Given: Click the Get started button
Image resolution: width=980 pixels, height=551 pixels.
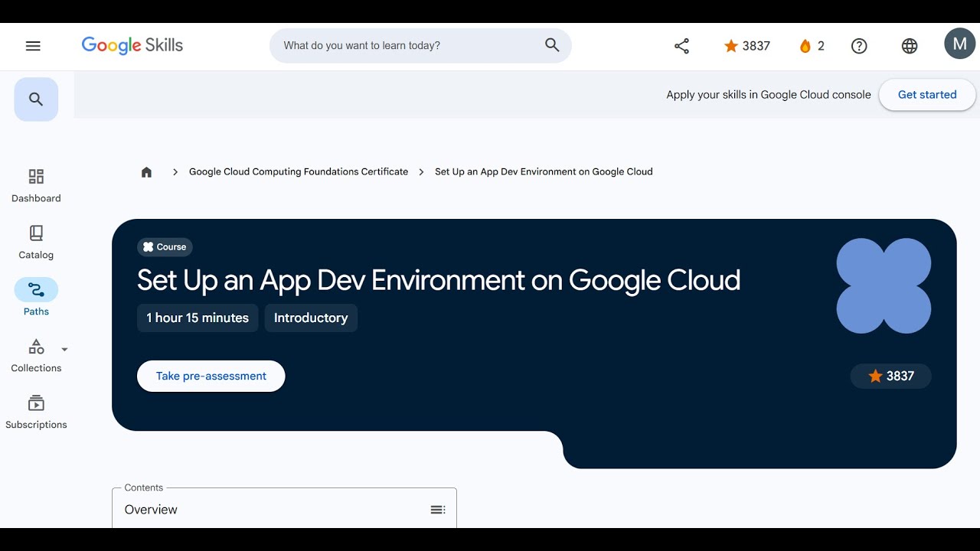Looking at the screenshot, I should coord(927,95).
